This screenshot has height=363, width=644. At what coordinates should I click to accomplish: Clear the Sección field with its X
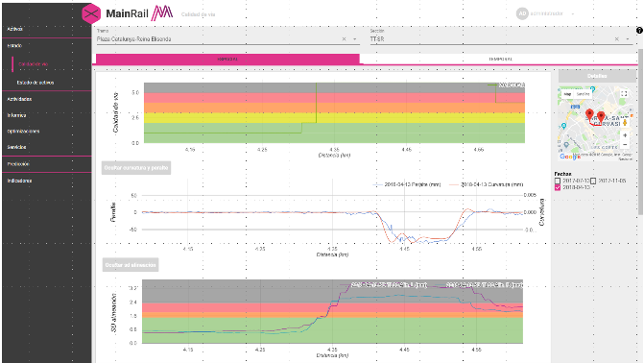(x=616, y=39)
